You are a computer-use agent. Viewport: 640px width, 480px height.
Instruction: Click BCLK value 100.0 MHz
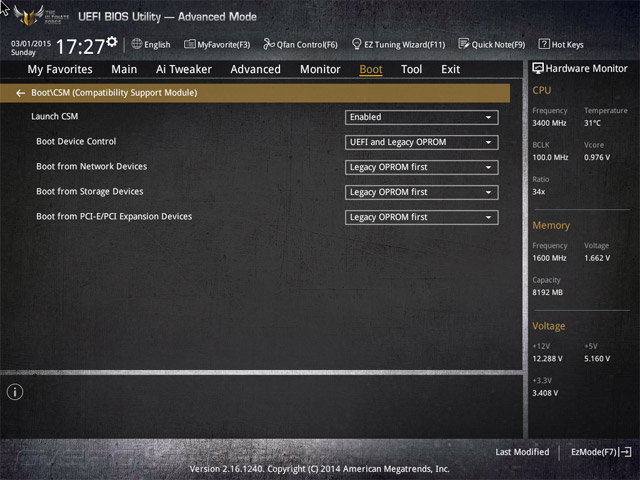(x=550, y=157)
